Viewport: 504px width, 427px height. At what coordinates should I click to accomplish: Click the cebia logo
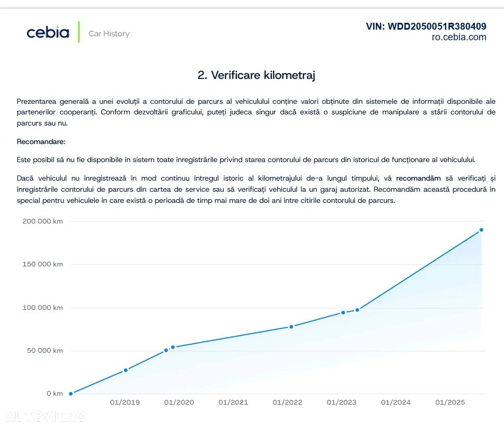[x=48, y=33]
